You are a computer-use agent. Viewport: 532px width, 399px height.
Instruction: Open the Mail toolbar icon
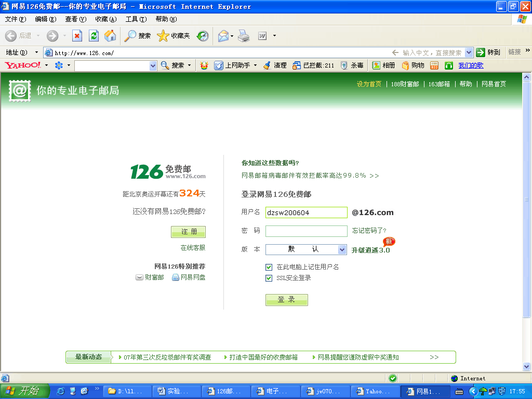coord(223,36)
